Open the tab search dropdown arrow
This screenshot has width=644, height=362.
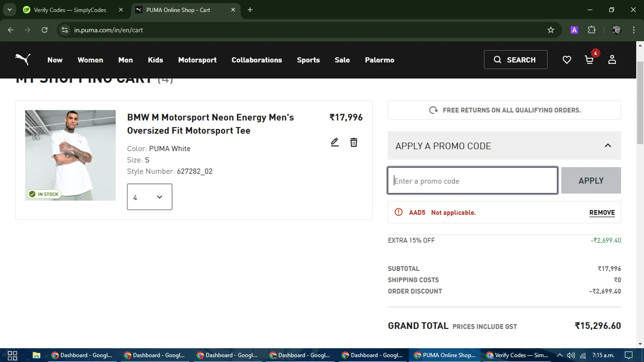click(x=9, y=10)
